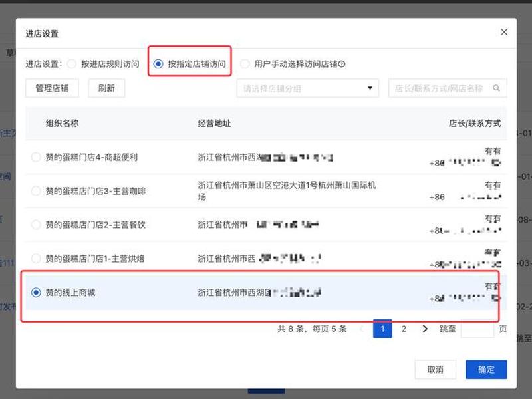Select the 按进店规则访问 radio option
This screenshot has width=532, height=399.
tap(72, 64)
